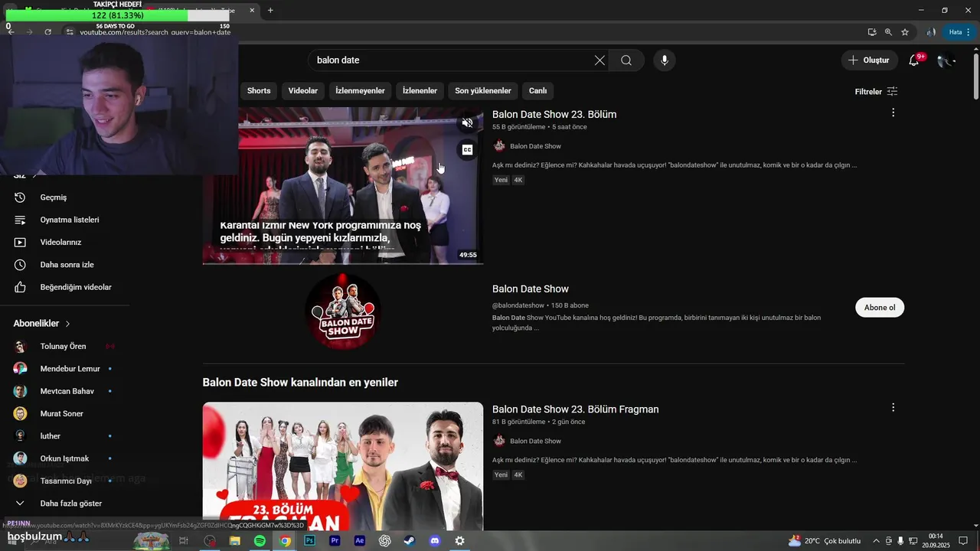
Task: Open Premiere Pro from the taskbar
Action: point(335,541)
